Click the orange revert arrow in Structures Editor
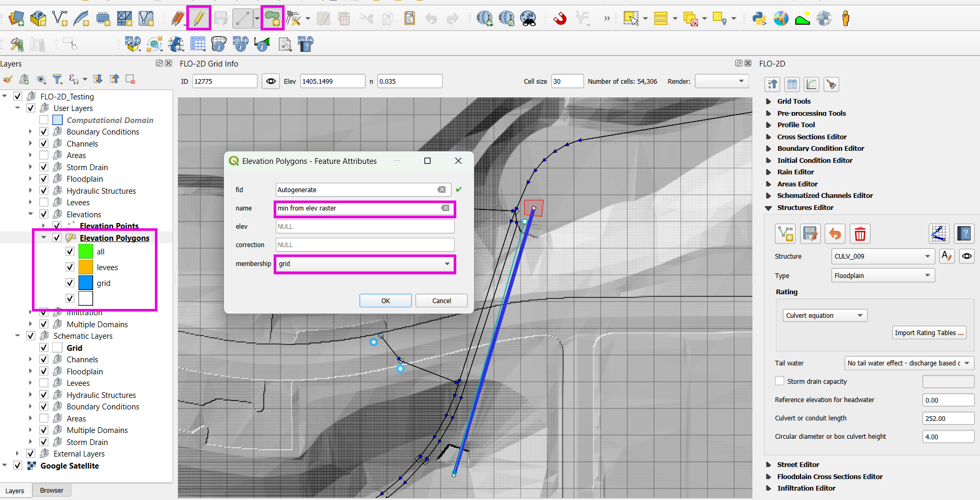This screenshot has height=500, width=980. tap(835, 234)
